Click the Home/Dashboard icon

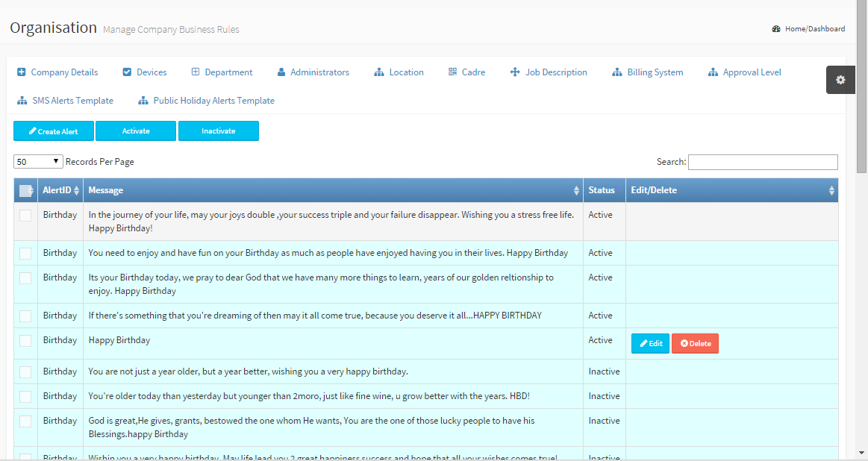(x=776, y=29)
